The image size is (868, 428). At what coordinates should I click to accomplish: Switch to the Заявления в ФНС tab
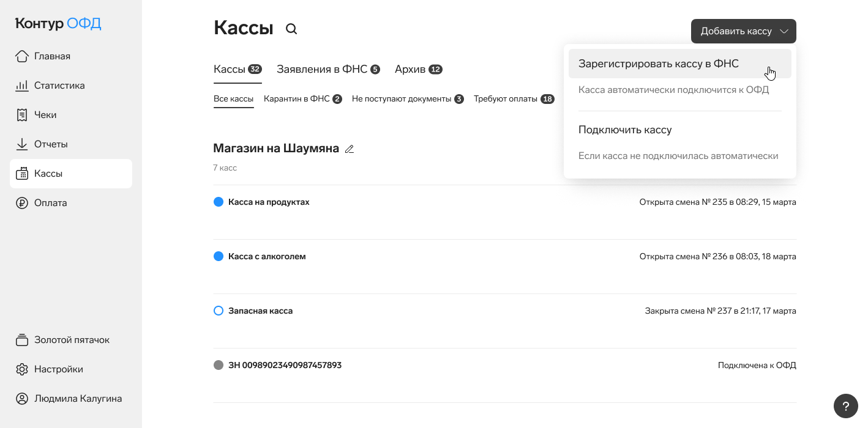(327, 69)
